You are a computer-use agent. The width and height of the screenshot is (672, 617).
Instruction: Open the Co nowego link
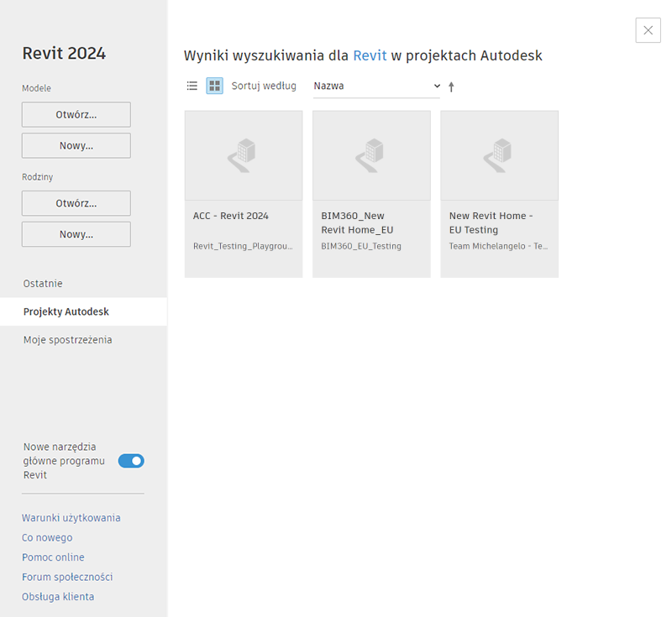tap(47, 538)
